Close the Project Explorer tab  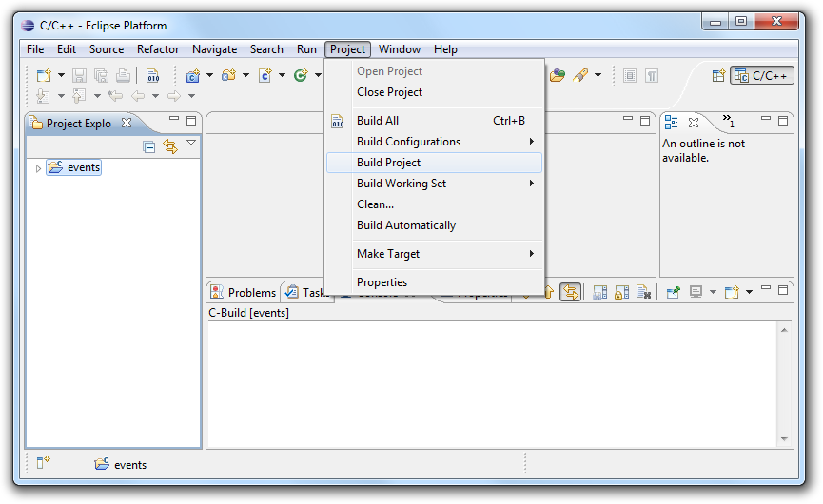tap(127, 123)
